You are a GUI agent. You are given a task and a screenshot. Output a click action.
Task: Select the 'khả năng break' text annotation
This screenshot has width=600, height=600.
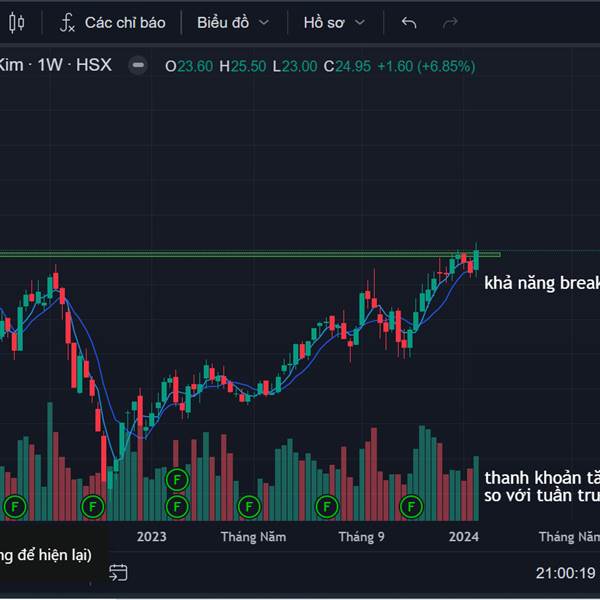pos(542,283)
